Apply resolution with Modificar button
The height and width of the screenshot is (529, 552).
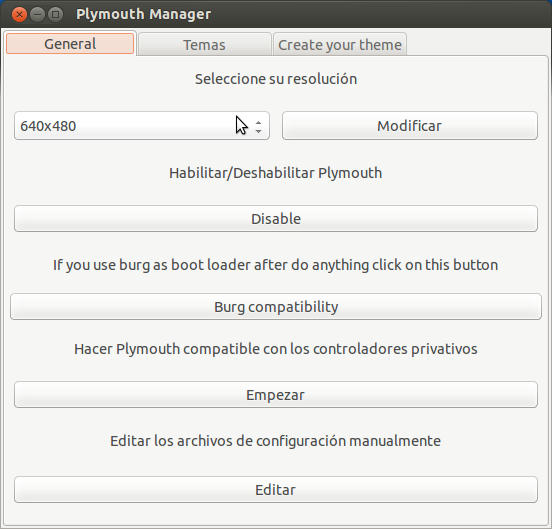pyautogui.click(x=410, y=126)
